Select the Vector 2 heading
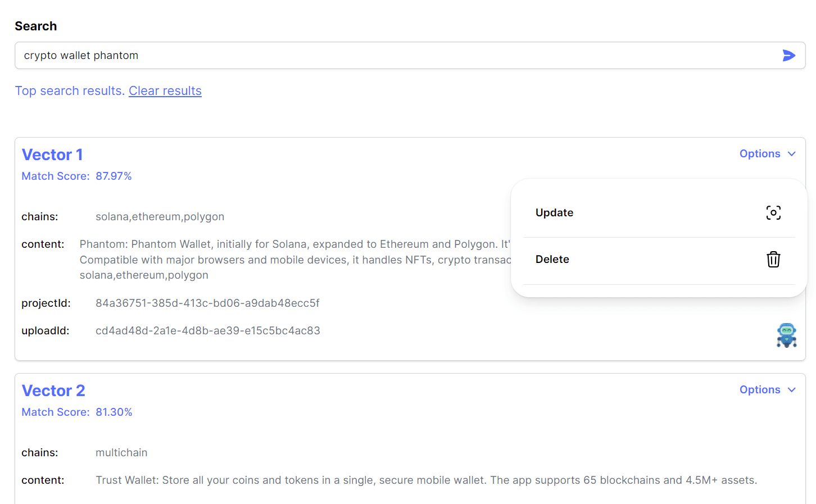This screenshot has height=504, width=816. pos(53,391)
